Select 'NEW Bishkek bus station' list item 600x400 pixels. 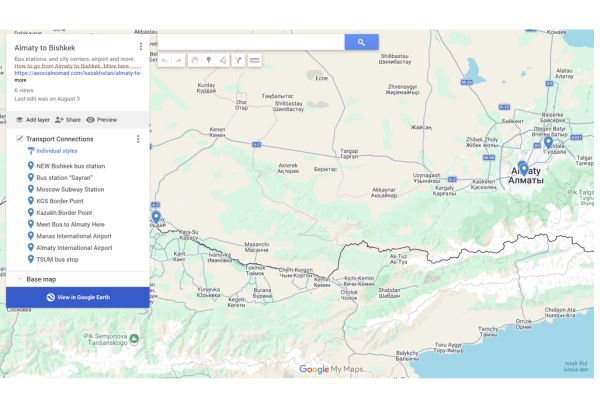coord(70,166)
